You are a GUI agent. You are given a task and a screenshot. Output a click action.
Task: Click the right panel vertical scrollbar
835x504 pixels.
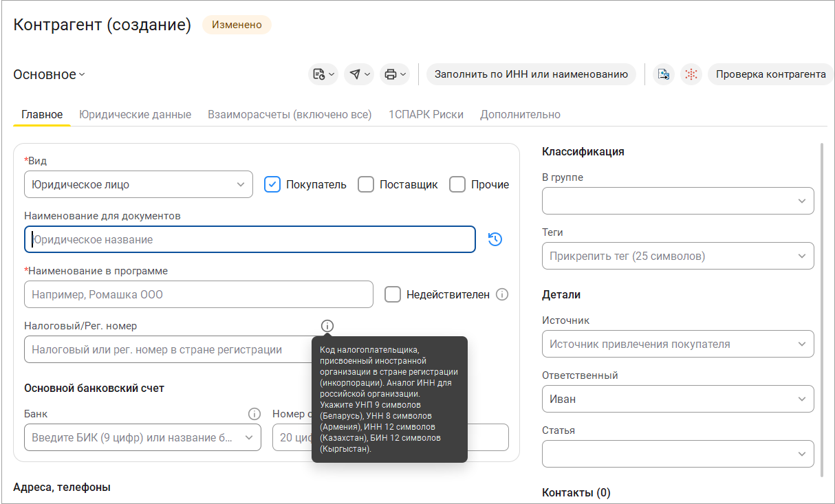pyautogui.click(x=821, y=309)
